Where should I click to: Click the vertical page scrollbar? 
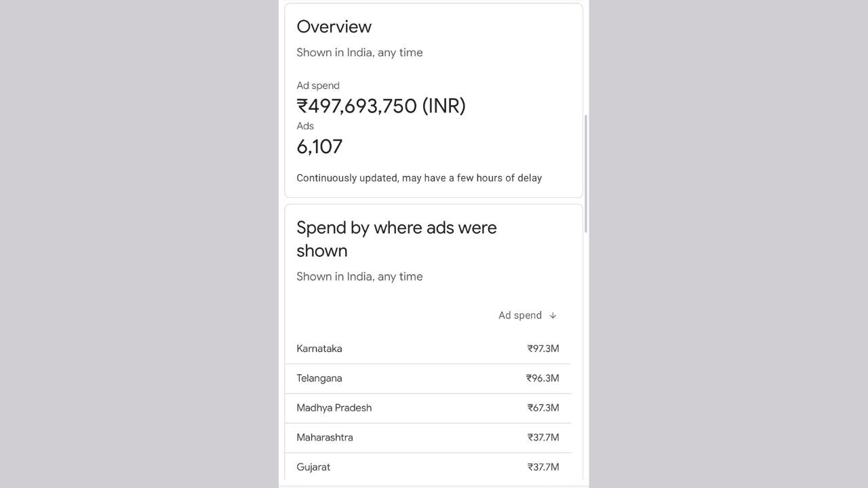coord(585,174)
